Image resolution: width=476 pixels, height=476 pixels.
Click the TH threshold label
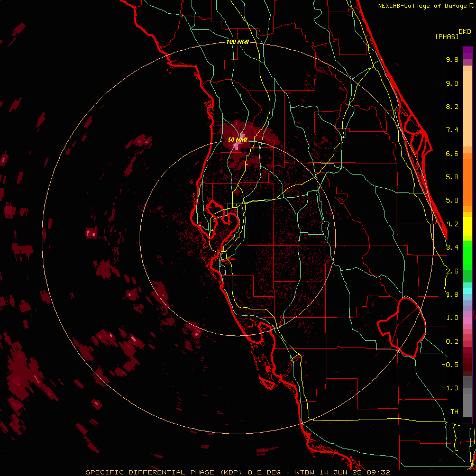coord(454,411)
